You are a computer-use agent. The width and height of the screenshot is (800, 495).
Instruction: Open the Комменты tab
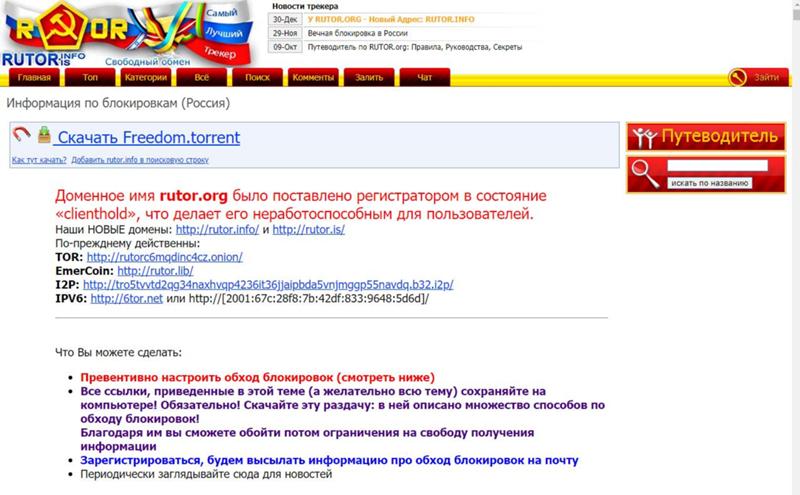313,77
